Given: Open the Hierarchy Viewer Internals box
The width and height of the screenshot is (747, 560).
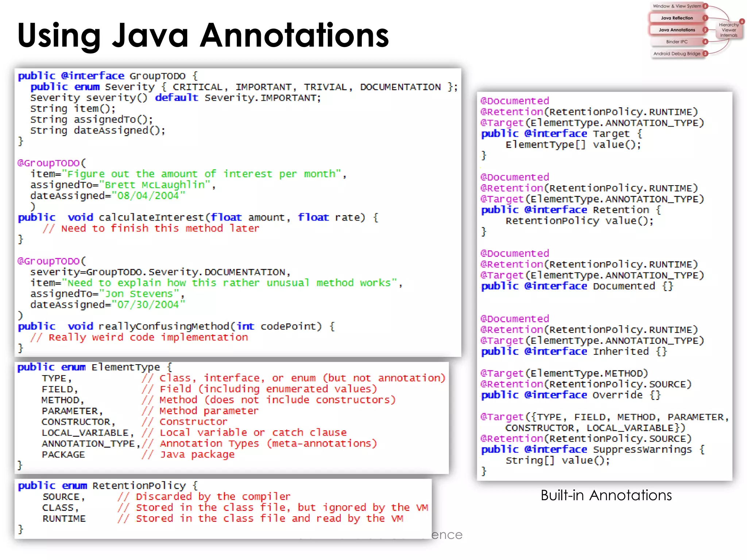Looking at the screenshot, I should [729, 30].
